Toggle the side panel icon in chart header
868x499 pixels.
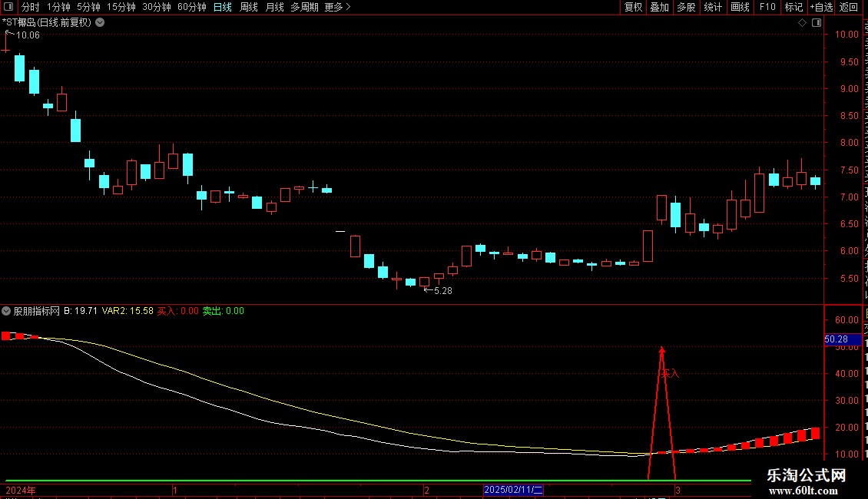click(817, 23)
